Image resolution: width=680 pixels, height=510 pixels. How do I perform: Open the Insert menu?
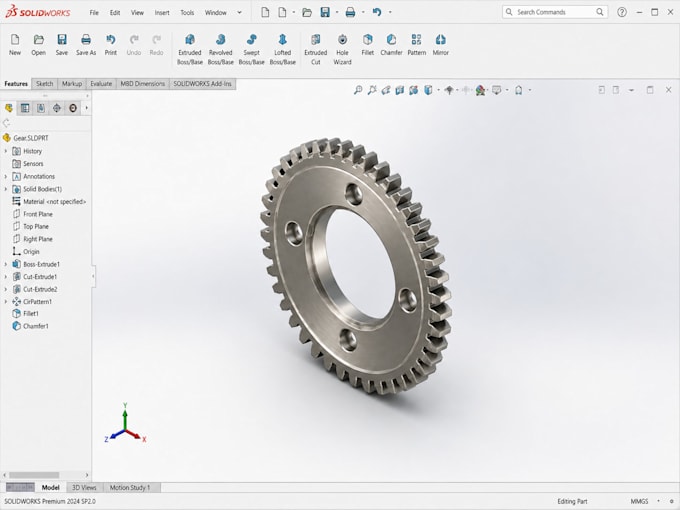click(x=162, y=13)
